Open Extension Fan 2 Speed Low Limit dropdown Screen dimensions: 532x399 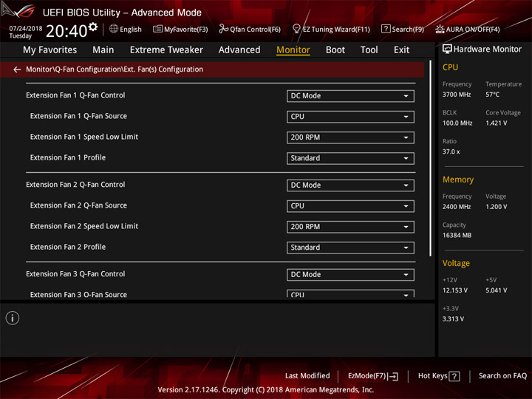(350, 227)
